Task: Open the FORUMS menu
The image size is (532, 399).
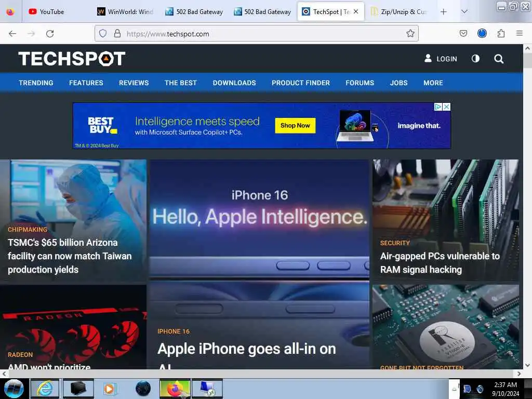Action: pos(360,83)
